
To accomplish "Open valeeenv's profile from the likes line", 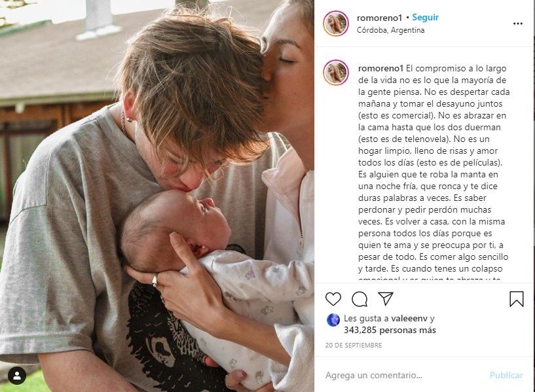I will pyautogui.click(x=409, y=318).
